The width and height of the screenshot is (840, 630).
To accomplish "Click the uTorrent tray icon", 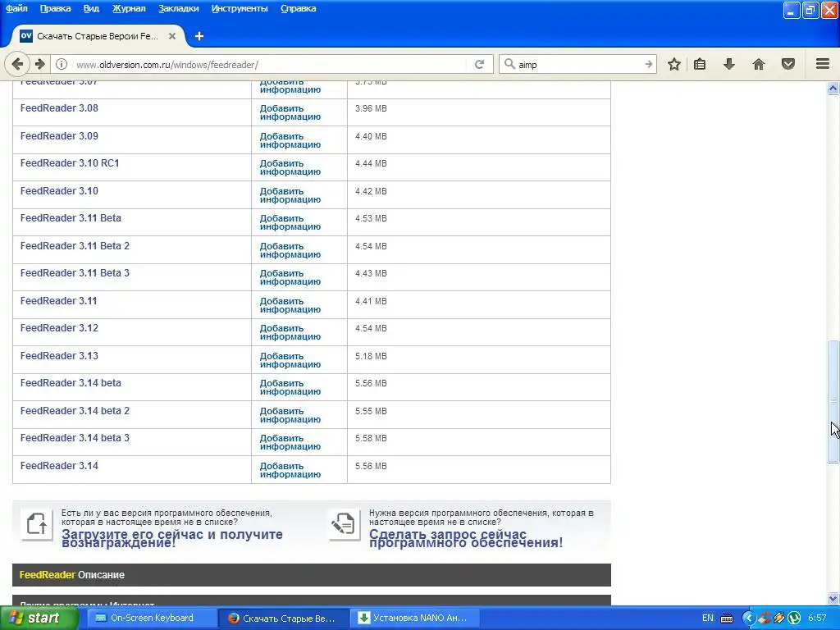I will pyautogui.click(x=794, y=618).
